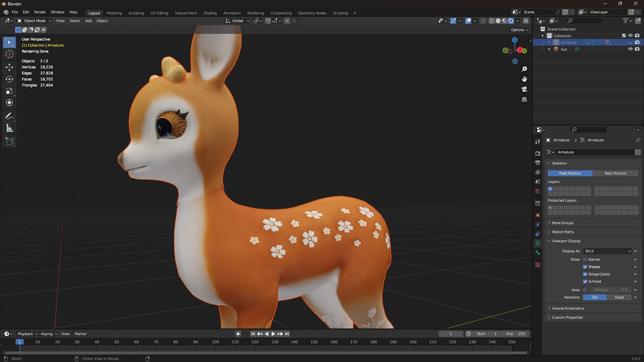Switch viewport to wireframe shading
This screenshot has height=362, width=644.
click(492, 21)
